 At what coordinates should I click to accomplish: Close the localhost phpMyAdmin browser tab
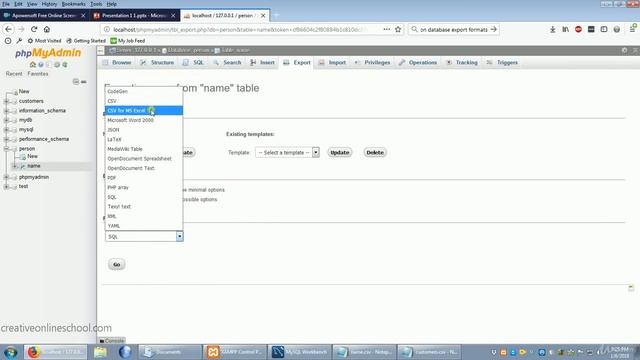263,16
